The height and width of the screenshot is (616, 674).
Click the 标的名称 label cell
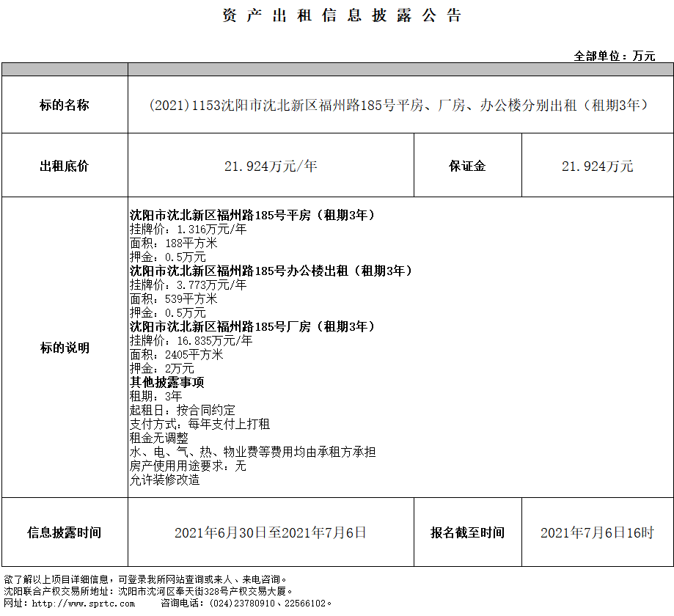pos(65,105)
